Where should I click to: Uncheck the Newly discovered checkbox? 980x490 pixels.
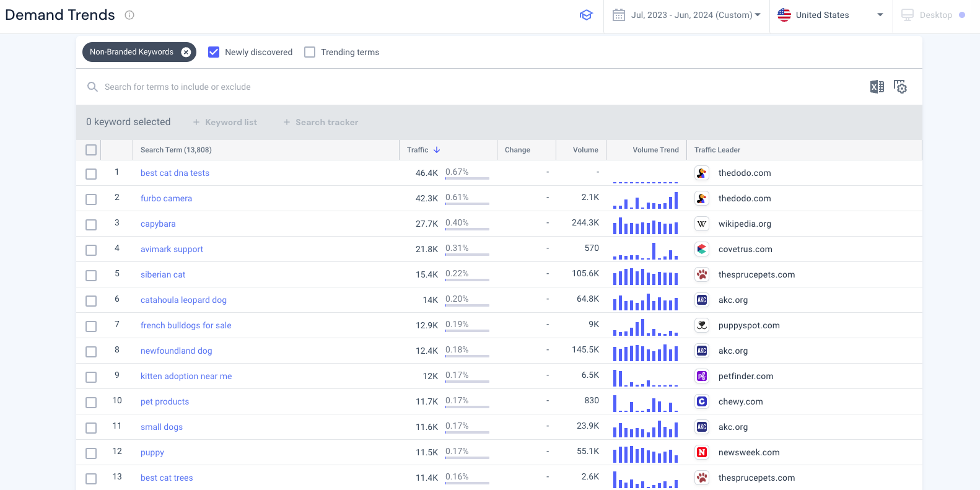click(x=214, y=52)
